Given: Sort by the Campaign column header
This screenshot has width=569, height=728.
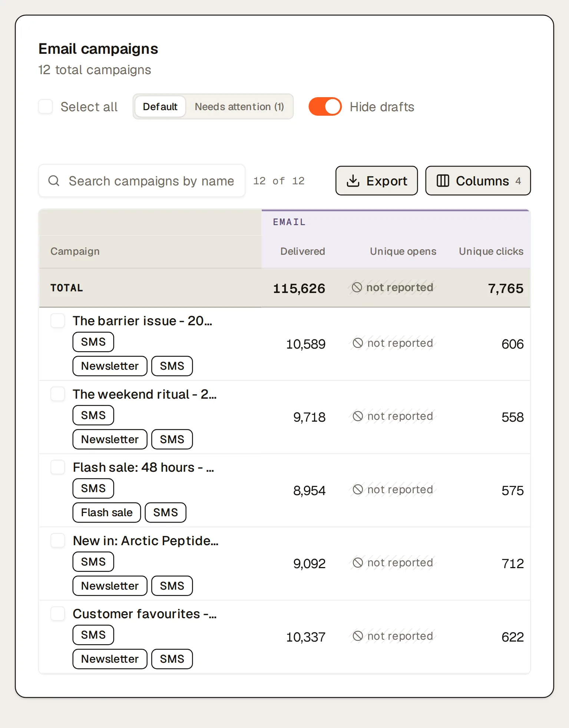Looking at the screenshot, I should pos(75,251).
